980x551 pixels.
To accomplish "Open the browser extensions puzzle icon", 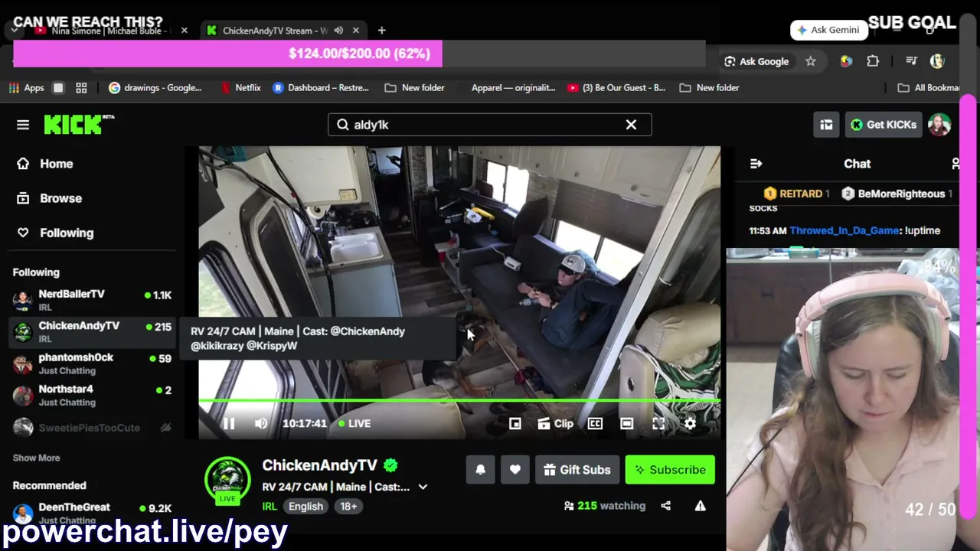I will click(x=873, y=61).
